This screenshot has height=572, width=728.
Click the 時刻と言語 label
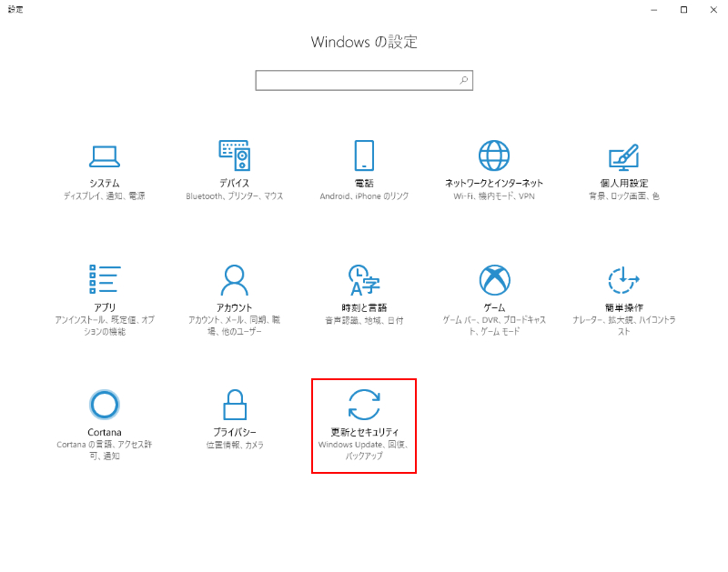pyautogui.click(x=364, y=307)
